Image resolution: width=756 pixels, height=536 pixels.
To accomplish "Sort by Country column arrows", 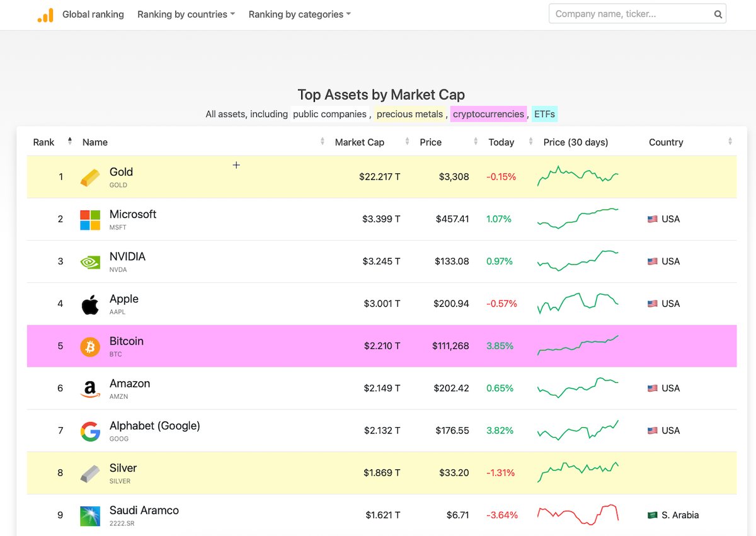I will (x=730, y=142).
